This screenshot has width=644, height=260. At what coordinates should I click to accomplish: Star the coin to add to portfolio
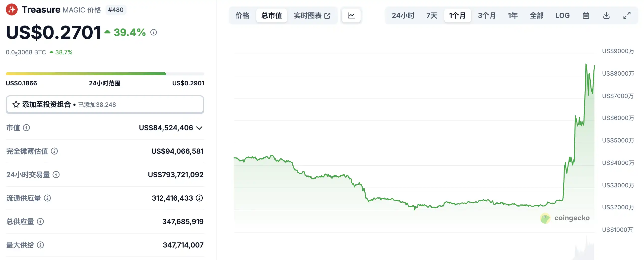[16, 105]
